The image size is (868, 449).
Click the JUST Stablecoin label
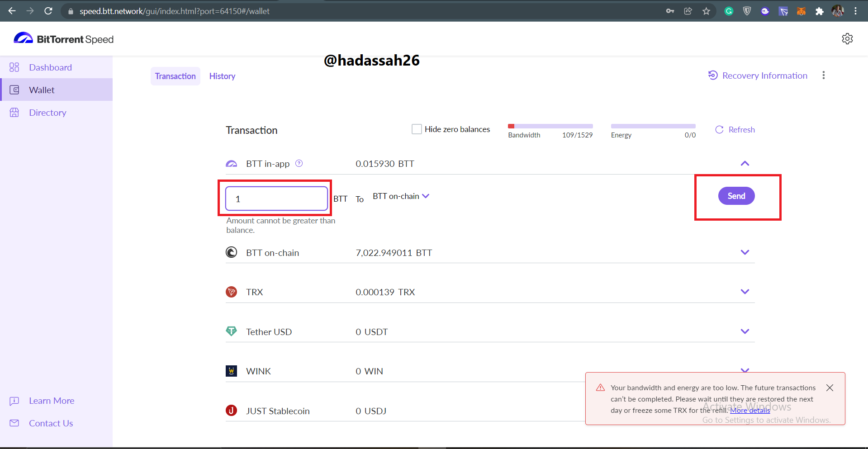tap(278, 411)
